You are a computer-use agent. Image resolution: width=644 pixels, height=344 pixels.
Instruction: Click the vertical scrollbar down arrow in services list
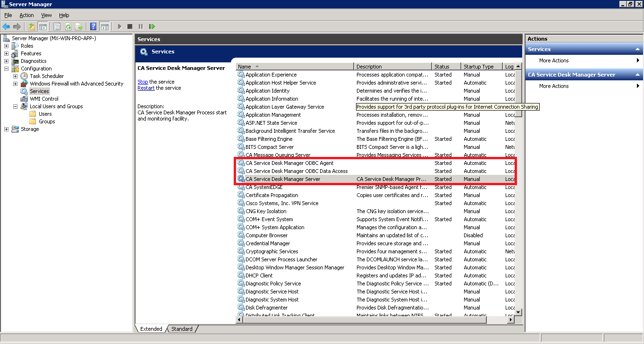pos(518,312)
